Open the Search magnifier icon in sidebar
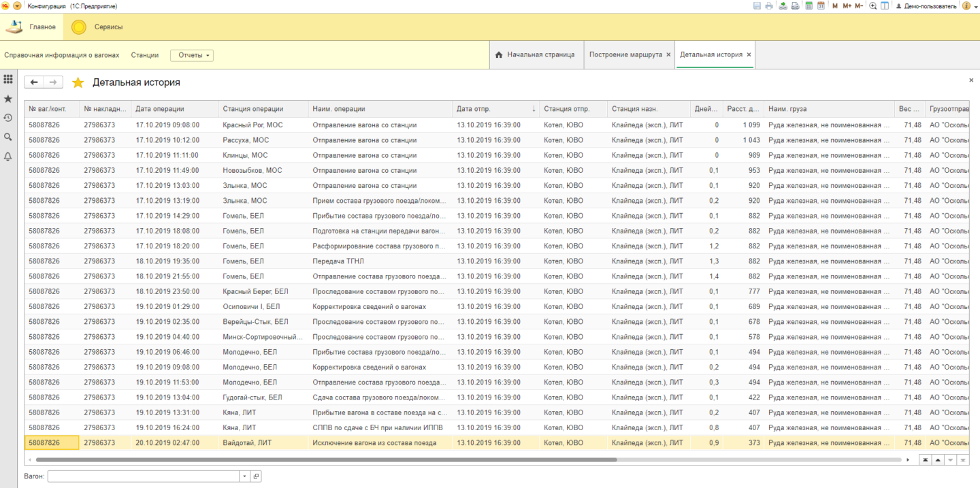The height and width of the screenshot is (488, 980). tap(8, 137)
